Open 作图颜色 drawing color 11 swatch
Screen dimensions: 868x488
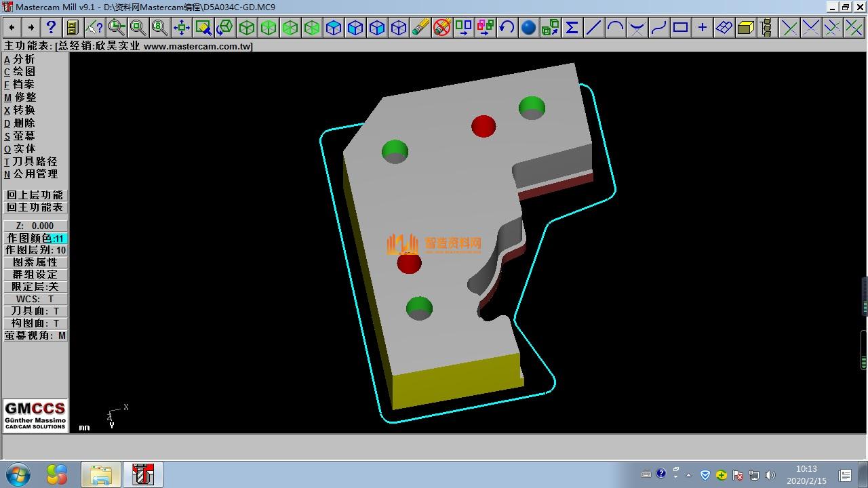point(59,239)
